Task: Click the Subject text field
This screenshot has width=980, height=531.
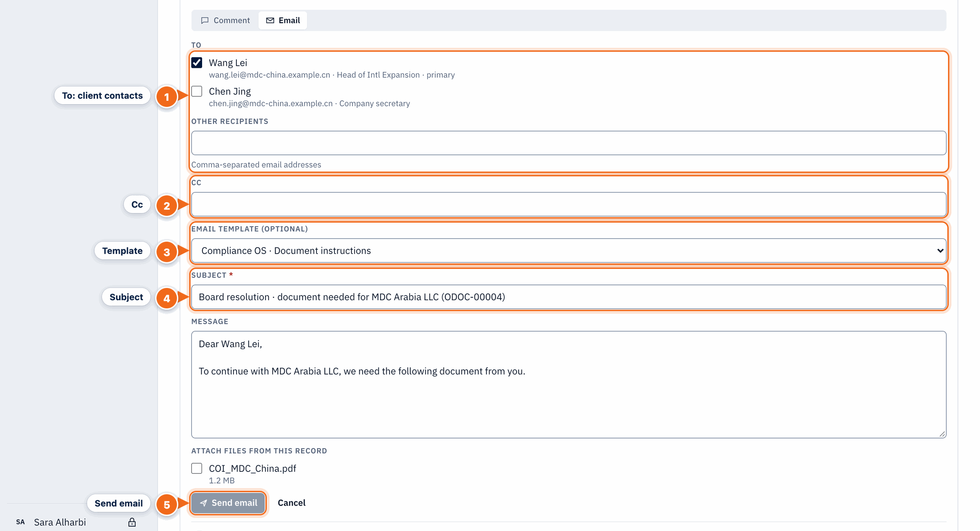Action: [x=568, y=297]
